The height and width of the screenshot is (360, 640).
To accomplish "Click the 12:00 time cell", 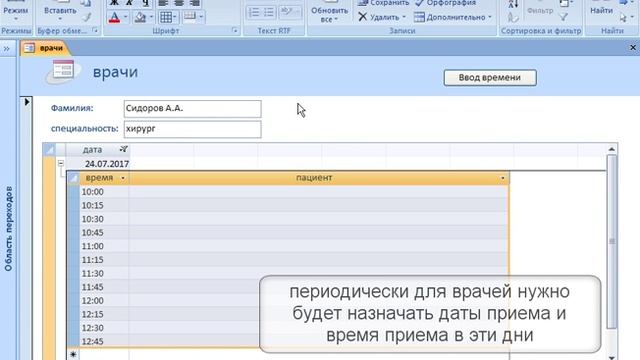I will [104, 301].
